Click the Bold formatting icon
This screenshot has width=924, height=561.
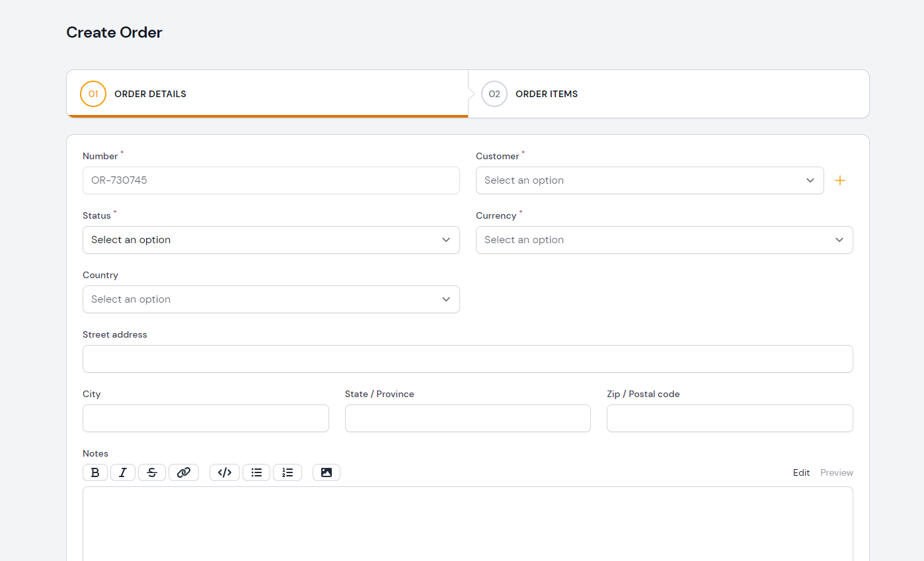pos(95,472)
